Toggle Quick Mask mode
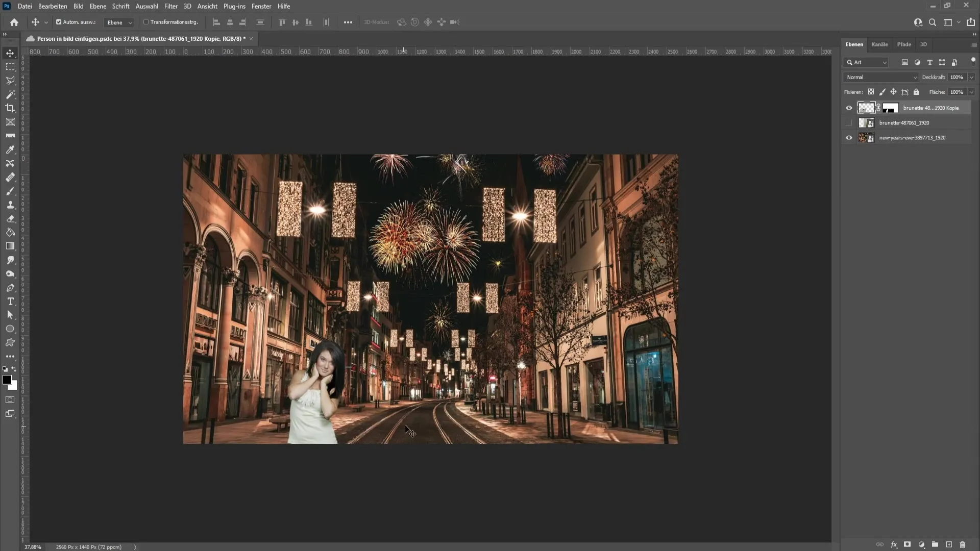 (x=10, y=399)
